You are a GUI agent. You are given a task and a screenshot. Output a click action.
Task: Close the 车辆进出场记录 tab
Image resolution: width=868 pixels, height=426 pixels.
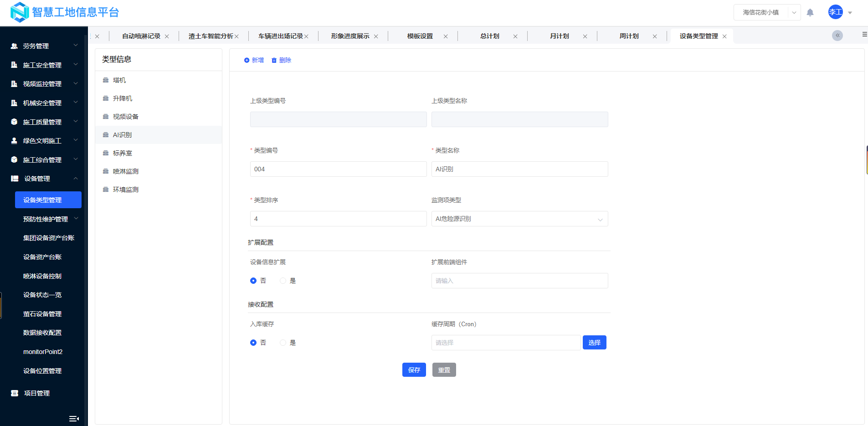[x=306, y=36]
